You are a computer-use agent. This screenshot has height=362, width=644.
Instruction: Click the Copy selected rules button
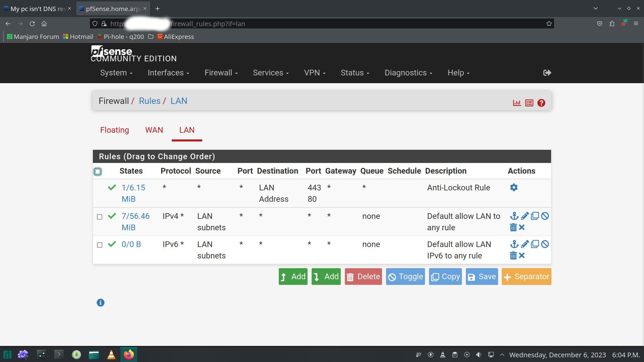coord(445,277)
